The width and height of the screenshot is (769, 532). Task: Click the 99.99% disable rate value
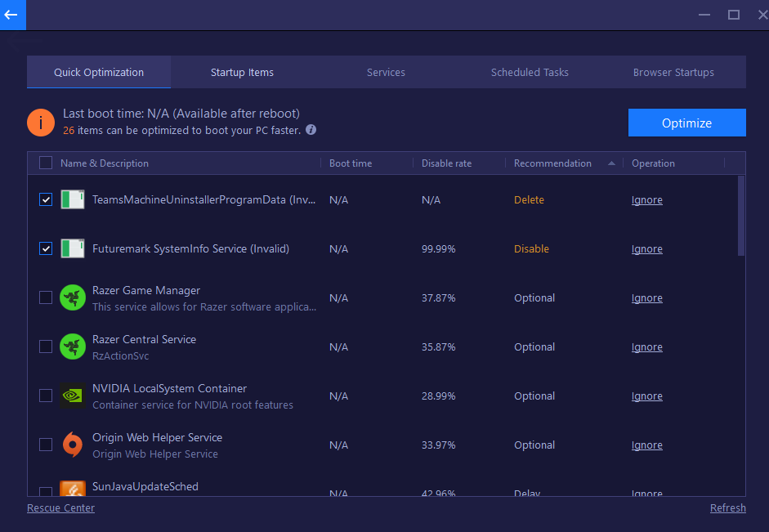439,249
